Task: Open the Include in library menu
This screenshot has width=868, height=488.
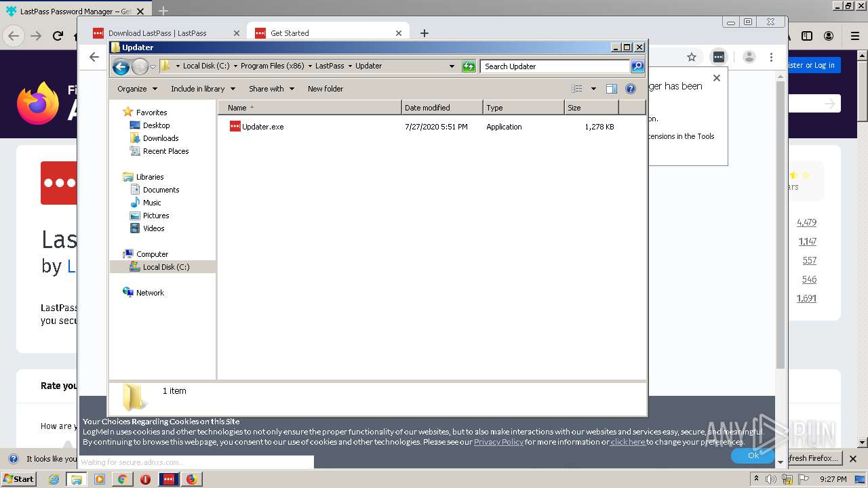Action: 203,89
